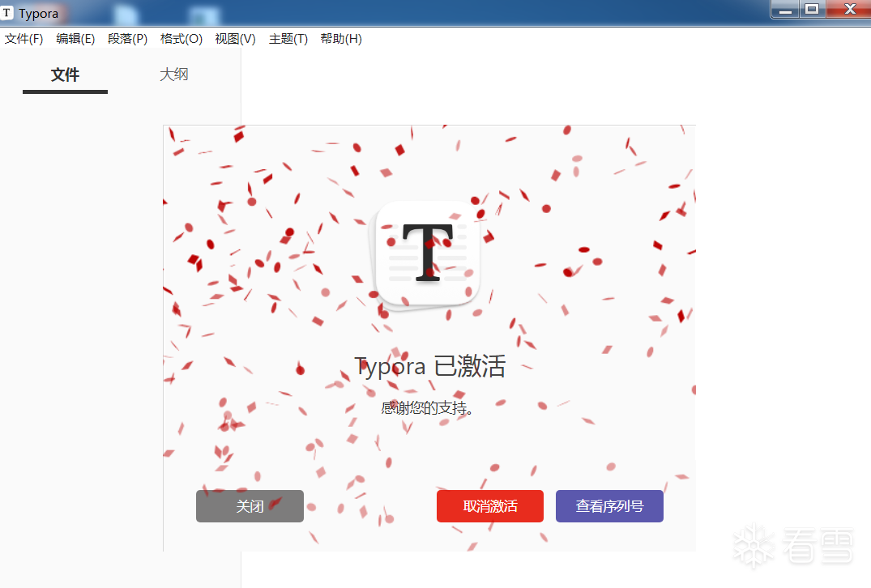Switch to the 文件 sidebar tab
Screen dimensions: 871x588
[x=65, y=75]
